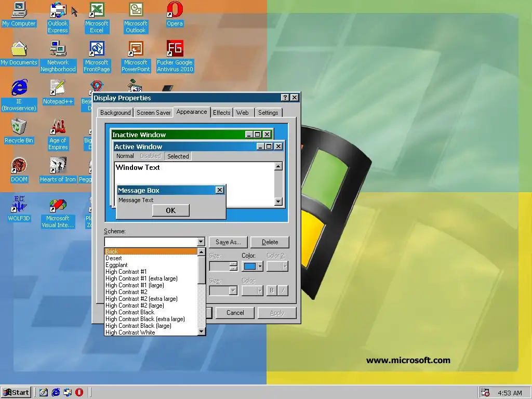Click scheme list scroll up arrow
Screen dimensions: 532x399
click(201, 252)
